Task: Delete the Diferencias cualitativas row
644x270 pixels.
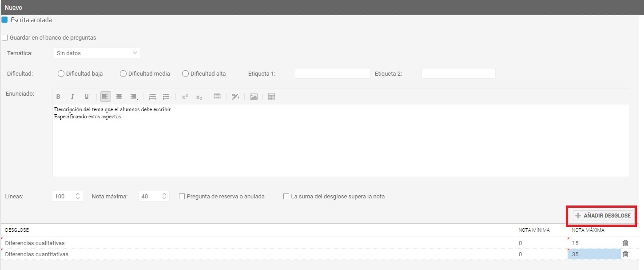Action: 625,243
